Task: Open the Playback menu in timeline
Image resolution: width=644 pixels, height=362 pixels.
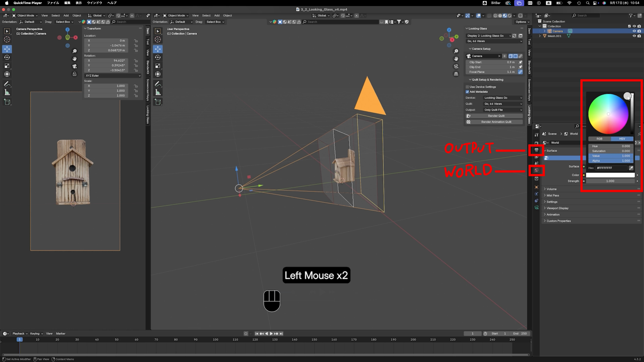Action: [x=20, y=334]
